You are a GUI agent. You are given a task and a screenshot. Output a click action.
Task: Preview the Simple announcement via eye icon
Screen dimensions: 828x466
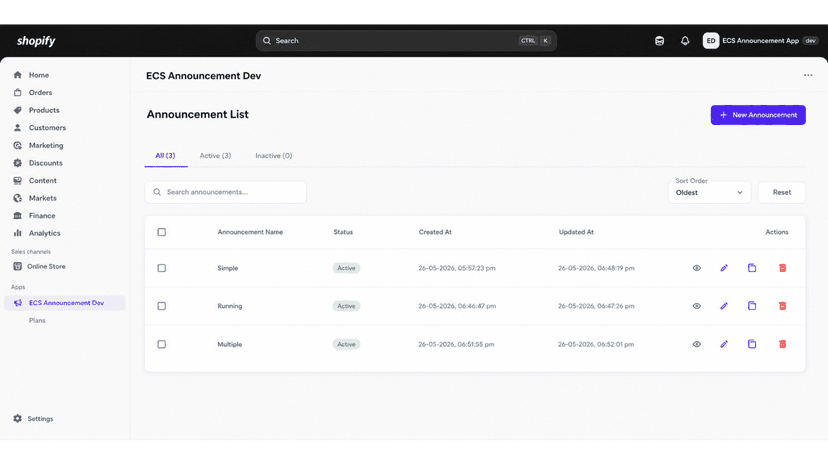point(697,268)
